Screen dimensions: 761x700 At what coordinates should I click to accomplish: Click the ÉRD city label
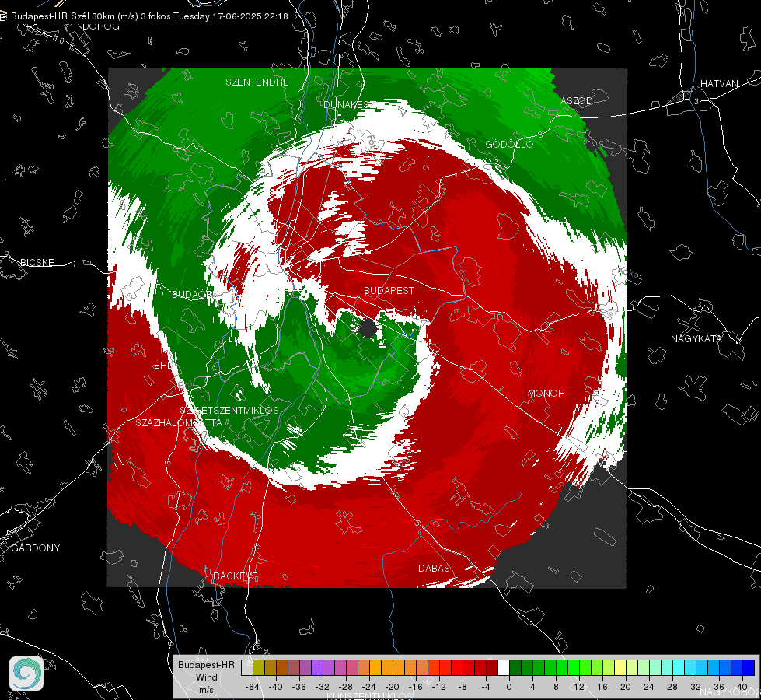pyautogui.click(x=162, y=366)
